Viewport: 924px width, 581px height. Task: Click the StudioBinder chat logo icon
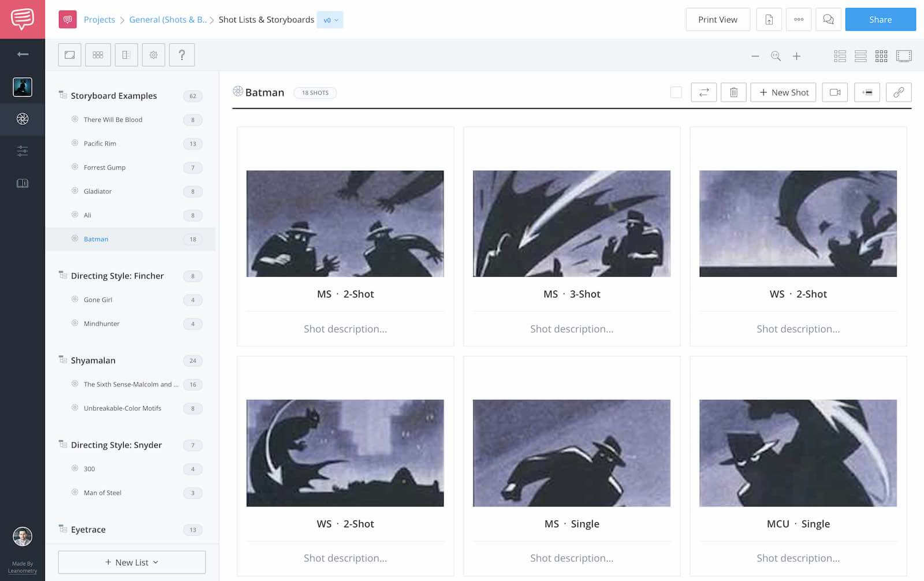point(22,19)
